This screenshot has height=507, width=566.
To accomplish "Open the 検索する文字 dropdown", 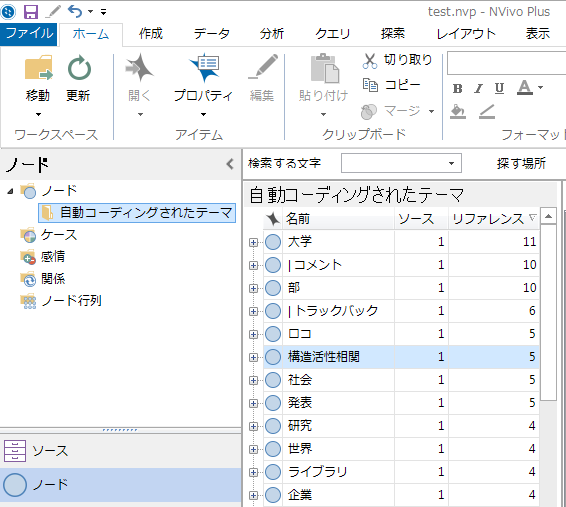I will click(451, 163).
